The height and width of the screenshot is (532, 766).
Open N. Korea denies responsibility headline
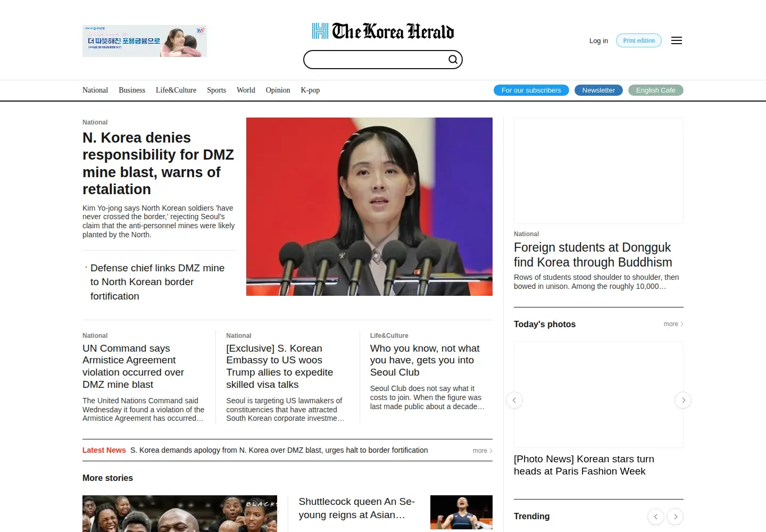click(x=159, y=163)
